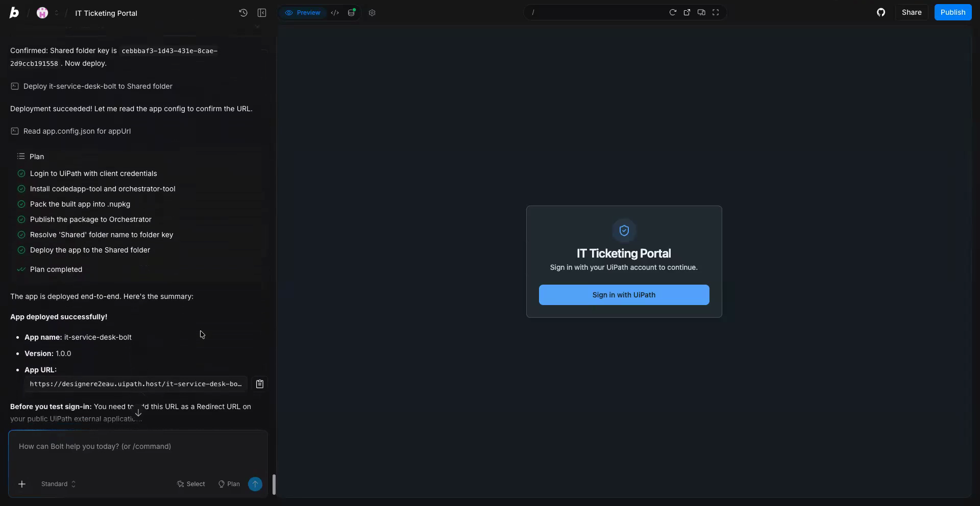
Task: Open version history clock icon
Action: (243, 13)
